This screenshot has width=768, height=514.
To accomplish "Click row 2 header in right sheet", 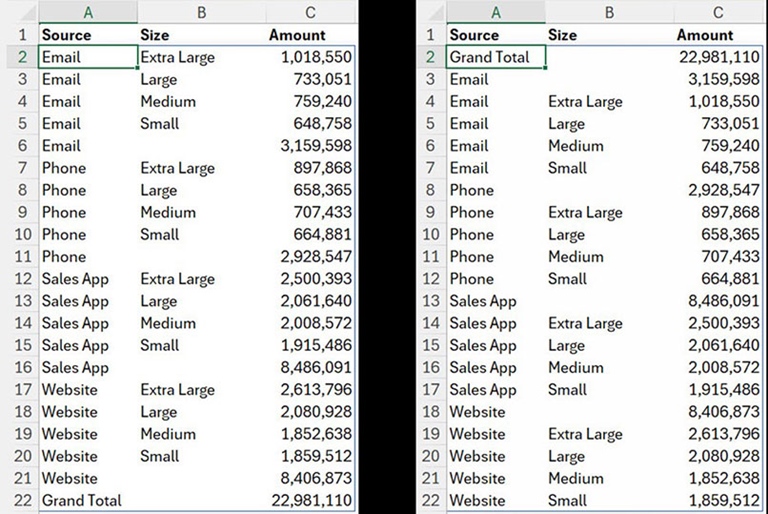I will pos(429,57).
